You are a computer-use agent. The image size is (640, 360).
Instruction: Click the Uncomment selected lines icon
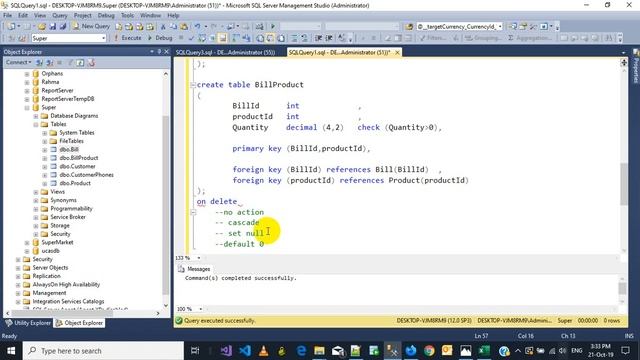(x=304, y=38)
